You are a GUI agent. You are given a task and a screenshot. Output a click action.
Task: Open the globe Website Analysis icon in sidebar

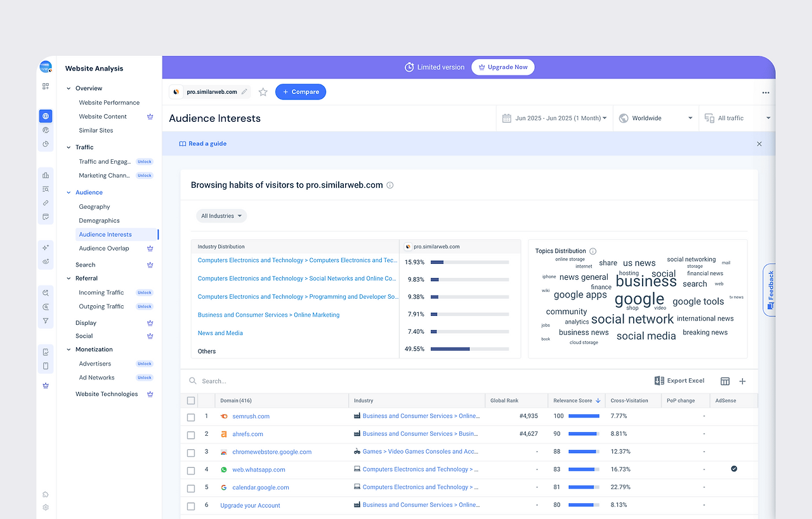point(46,116)
